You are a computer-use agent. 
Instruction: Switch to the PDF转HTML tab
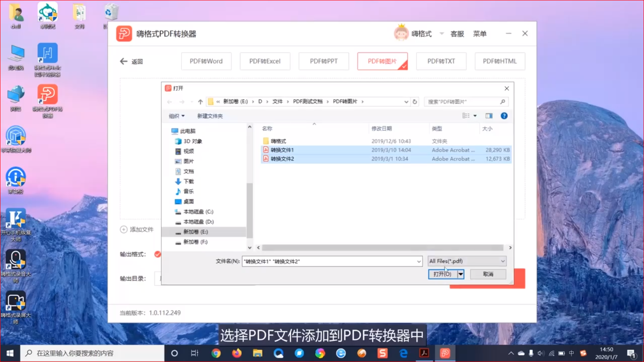coord(500,61)
